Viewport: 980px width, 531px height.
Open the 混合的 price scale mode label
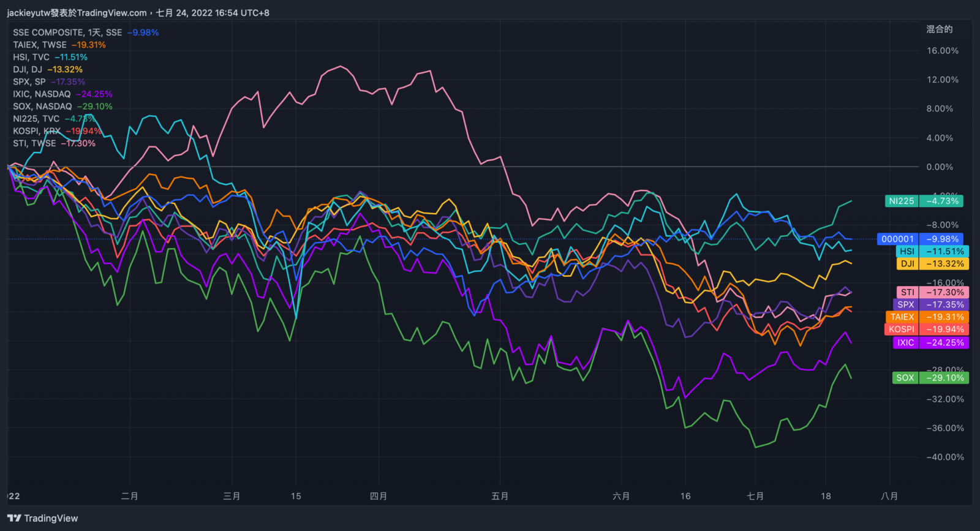[x=939, y=29]
